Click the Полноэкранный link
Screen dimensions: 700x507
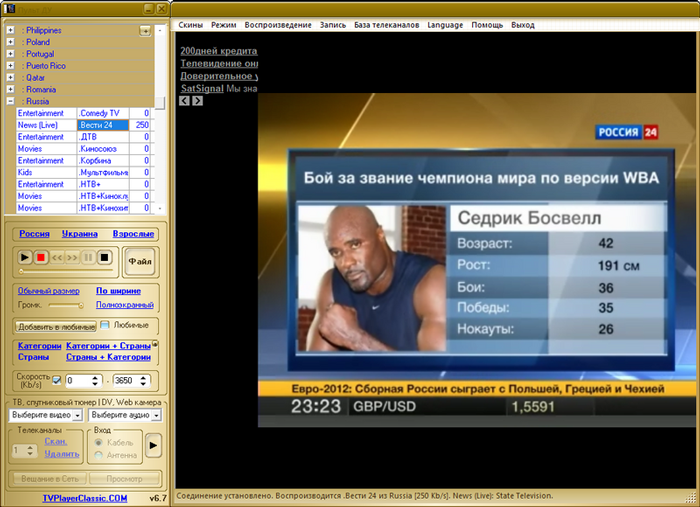point(124,304)
